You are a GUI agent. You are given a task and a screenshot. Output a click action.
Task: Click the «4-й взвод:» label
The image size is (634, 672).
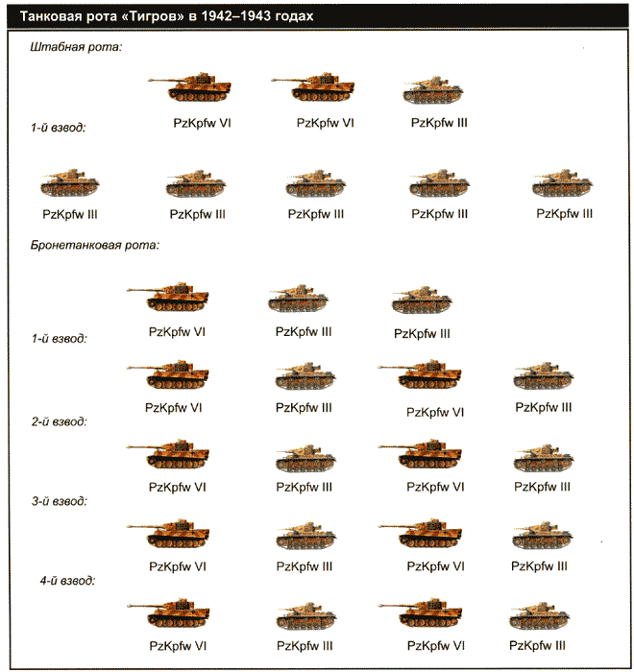pos(66,581)
